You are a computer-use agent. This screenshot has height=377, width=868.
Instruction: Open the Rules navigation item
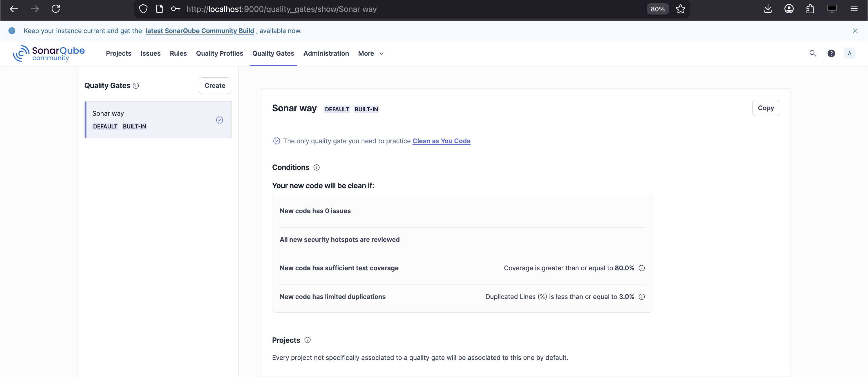tap(178, 53)
